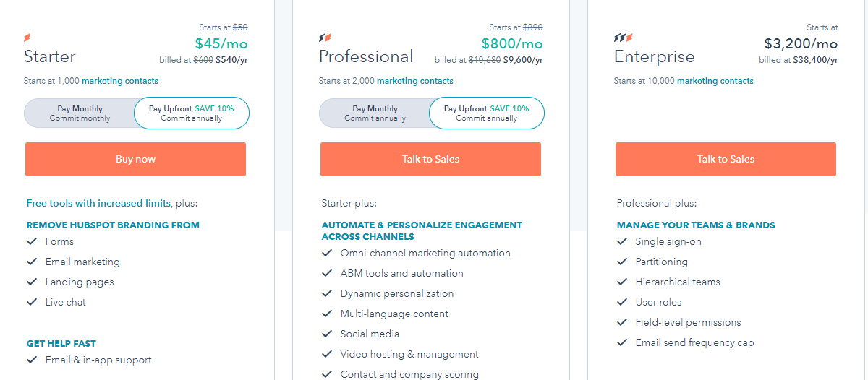
Task: Click the Professional plan sprocket icon
Action: pyautogui.click(x=325, y=38)
